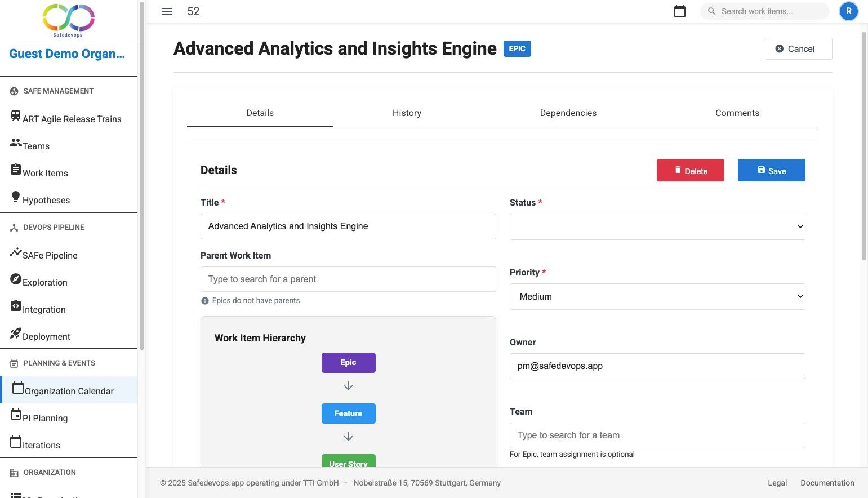The width and height of the screenshot is (868, 498).
Task: Click the PI Planning calendar icon
Action: [x=16, y=414]
